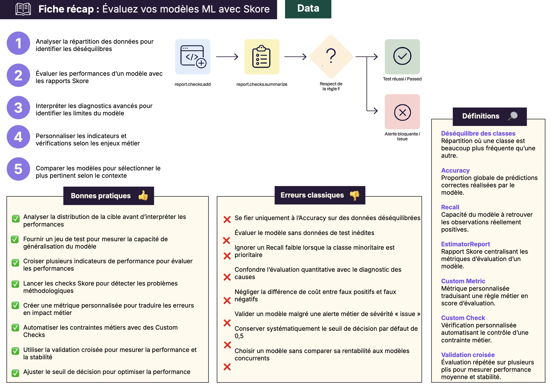
Task: Click the 'Recall' definition heading
Action: 450,207
